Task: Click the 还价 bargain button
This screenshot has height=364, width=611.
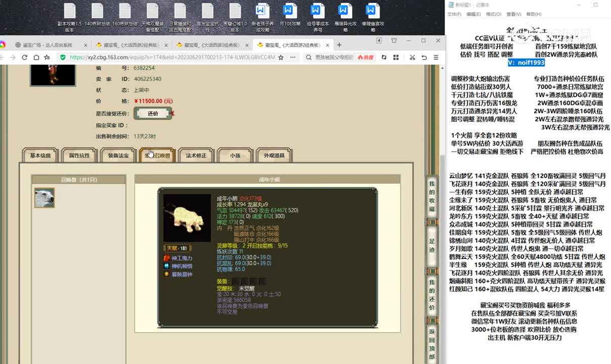Action: pyautogui.click(x=153, y=114)
